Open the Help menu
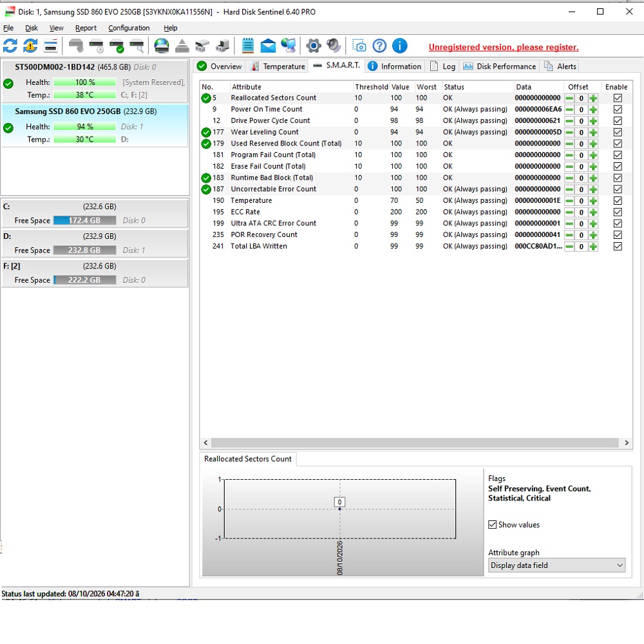Image resolution: width=644 pixels, height=644 pixels. click(171, 28)
